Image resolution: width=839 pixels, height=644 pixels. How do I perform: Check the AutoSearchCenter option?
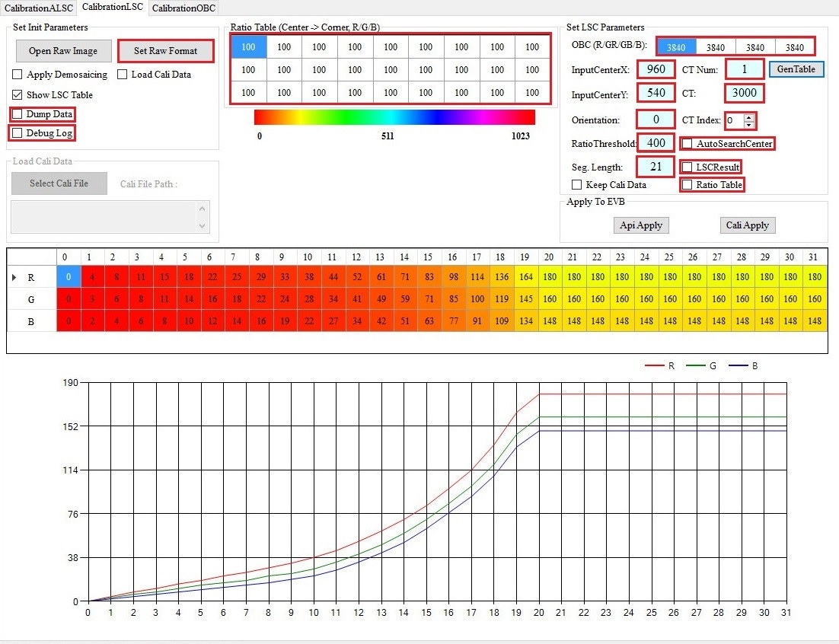[x=689, y=144]
